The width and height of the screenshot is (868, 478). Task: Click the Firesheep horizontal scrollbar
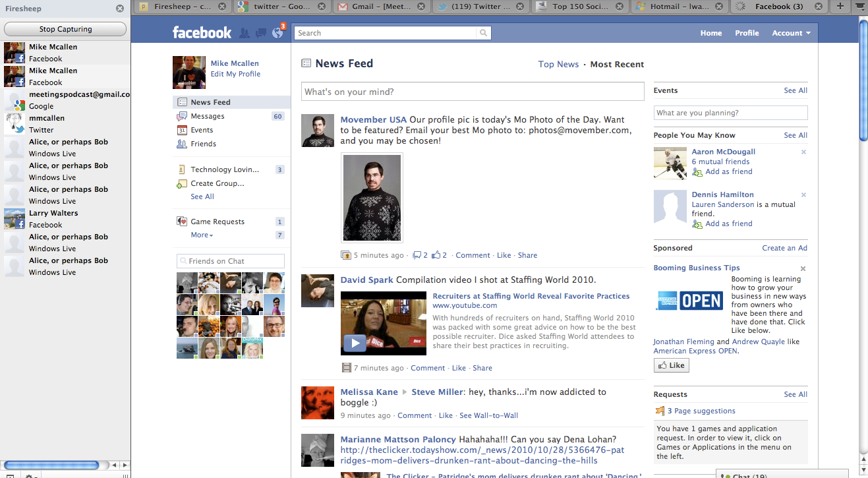[x=53, y=465]
